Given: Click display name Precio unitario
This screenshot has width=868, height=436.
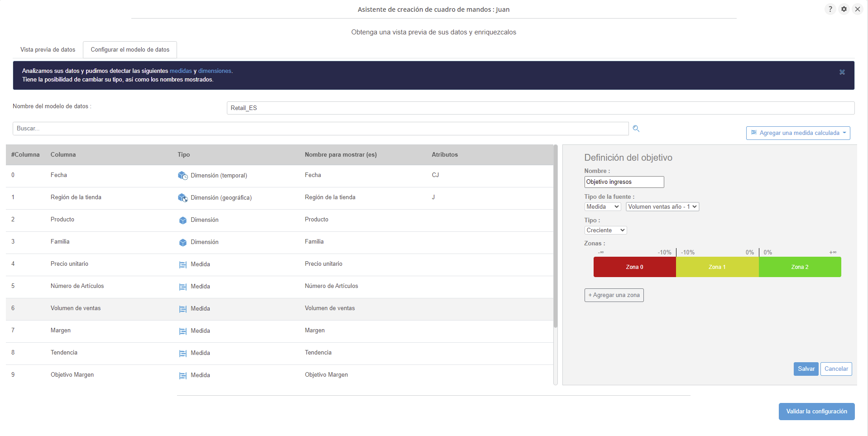Looking at the screenshot, I should pyautogui.click(x=323, y=264).
